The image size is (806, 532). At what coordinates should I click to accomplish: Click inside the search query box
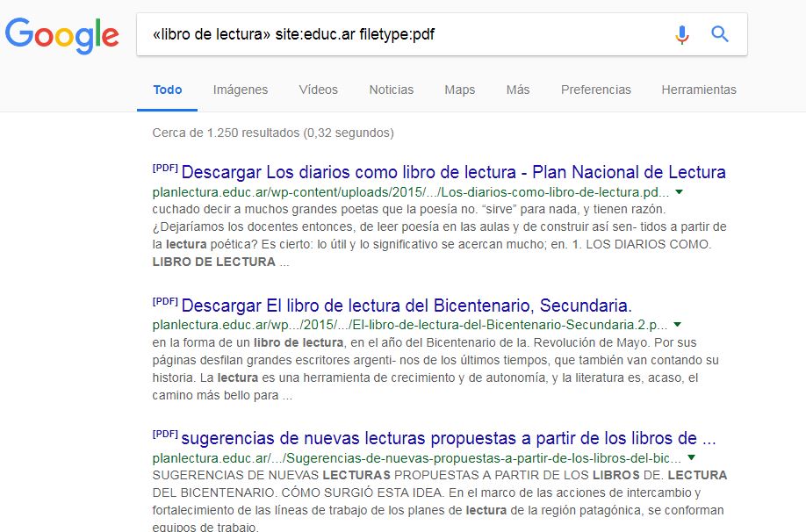tap(395, 35)
